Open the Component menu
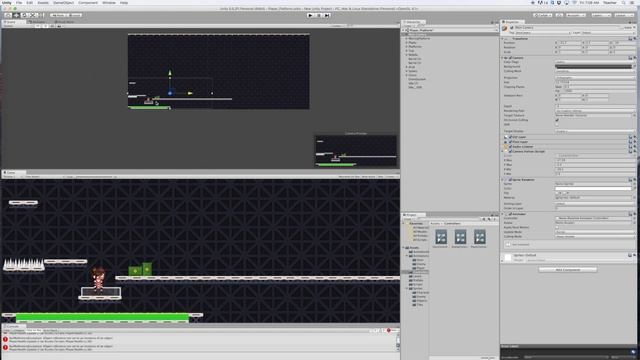Image resolution: width=640 pixels, height=360 pixels. tap(88, 2)
